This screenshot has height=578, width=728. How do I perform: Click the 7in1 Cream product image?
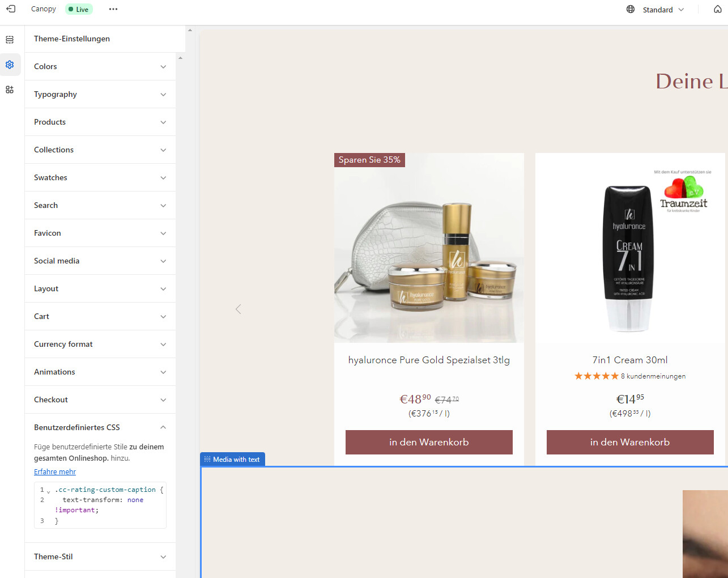(x=630, y=248)
